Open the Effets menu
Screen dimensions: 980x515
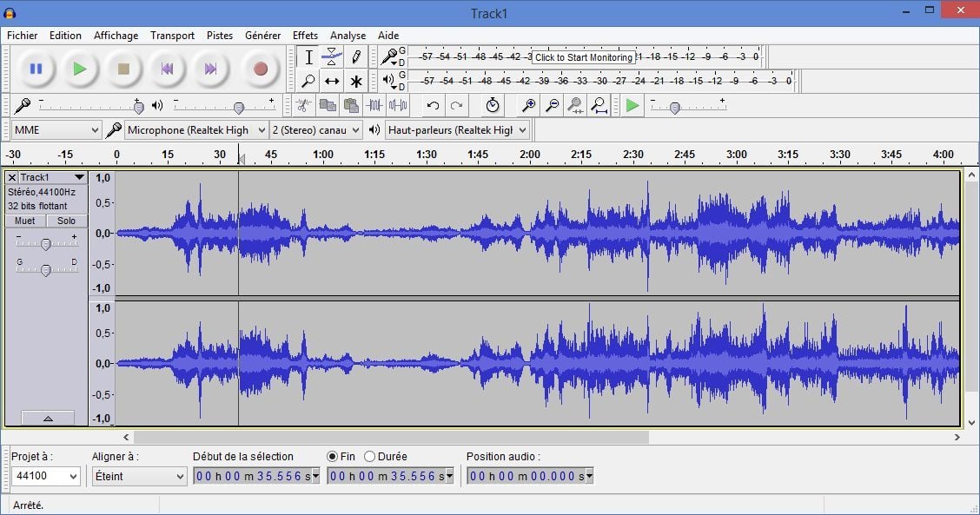point(305,36)
